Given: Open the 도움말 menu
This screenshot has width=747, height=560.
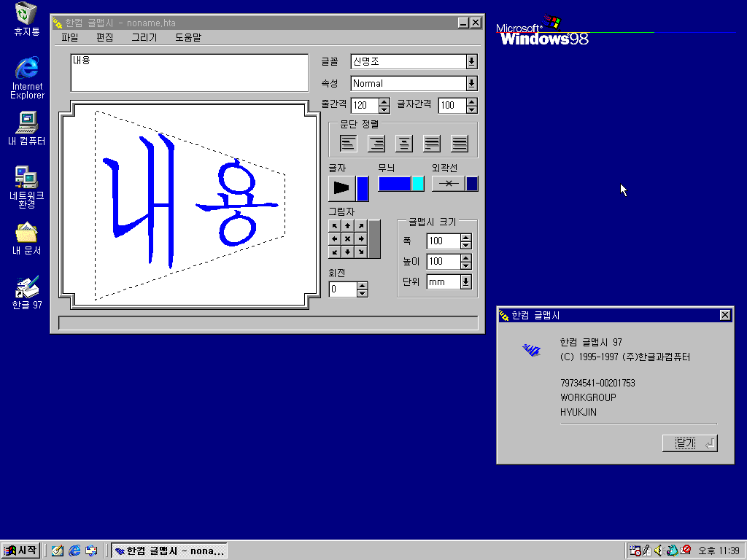Looking at the screenshot, I should click(188, 37).
